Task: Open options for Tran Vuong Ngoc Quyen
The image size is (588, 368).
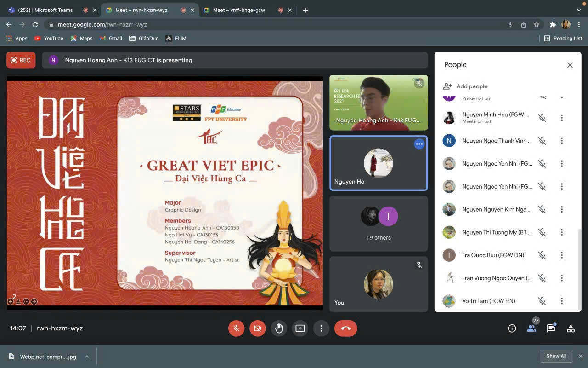Action: click(x=561, y=278)
